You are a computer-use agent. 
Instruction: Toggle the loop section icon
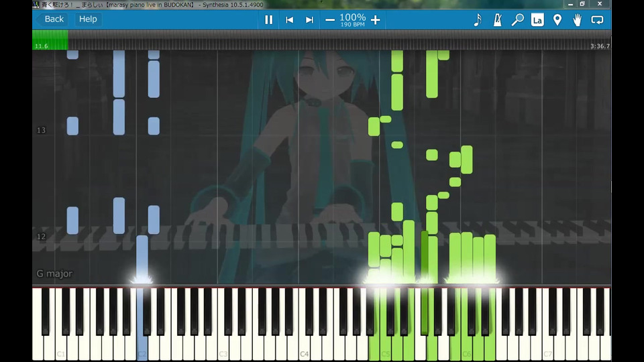(597, 19)
